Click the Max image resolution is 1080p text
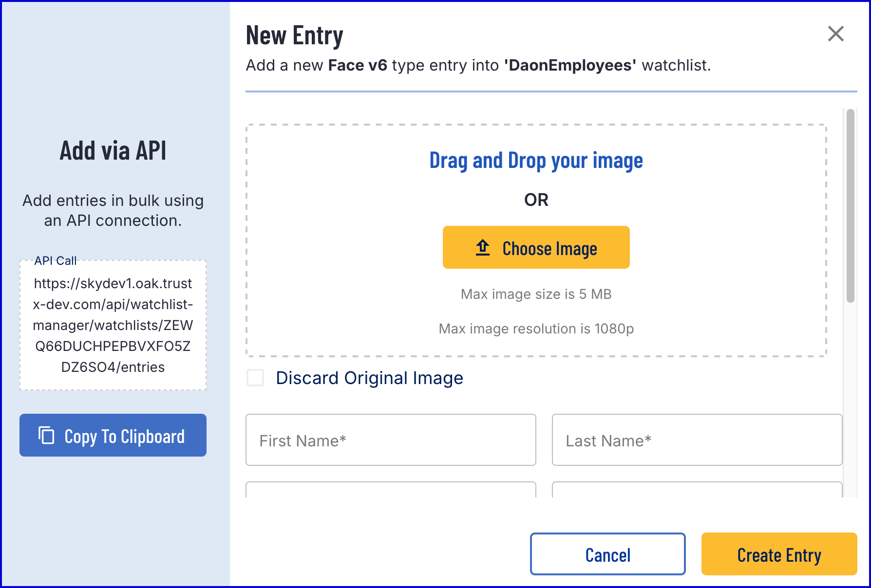 pos(536,329)
